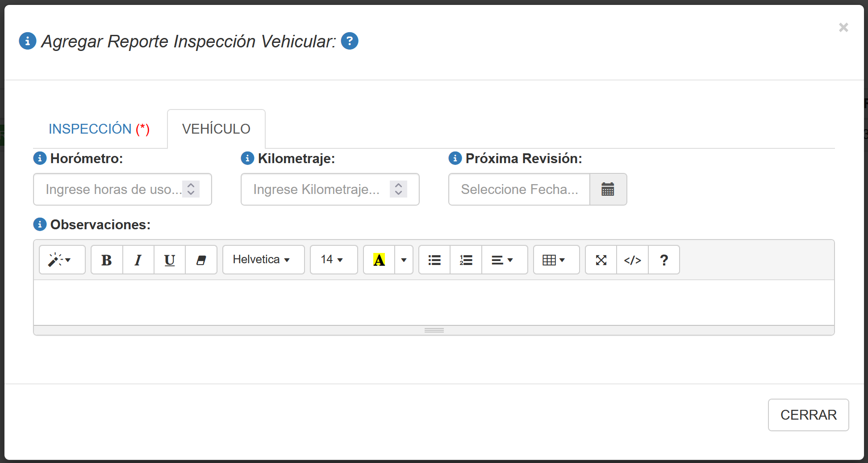Open the editor help question mark
The width and height of the screenshot is (868, 463).
[x=664, y=260]
